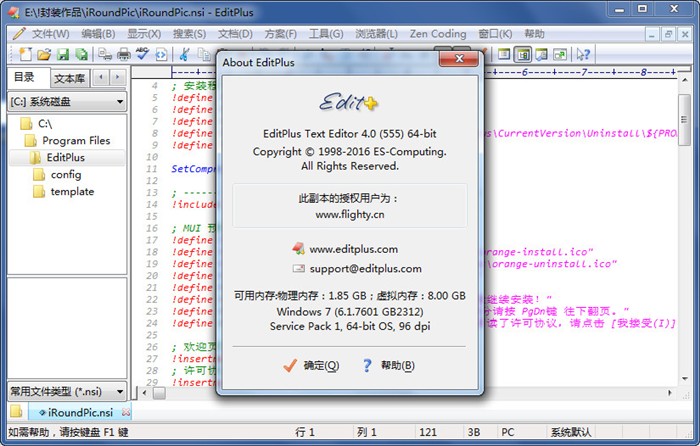
Task: Click the 行 1 status bar entry
Action: click(305, 432)
